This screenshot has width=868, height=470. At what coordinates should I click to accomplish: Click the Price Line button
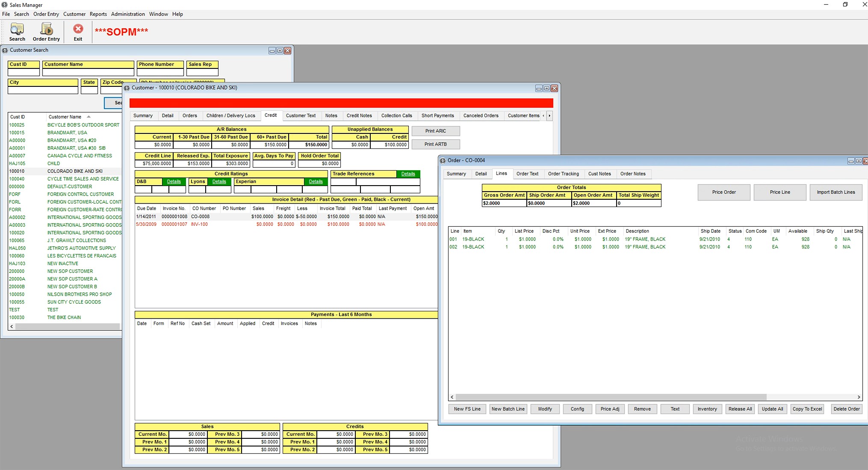click(780, 192)
